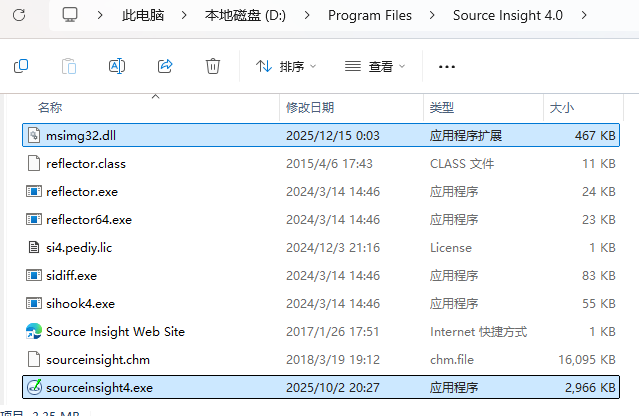
Task: Select the file name reflector.class
Action: (x=86, y=163)
